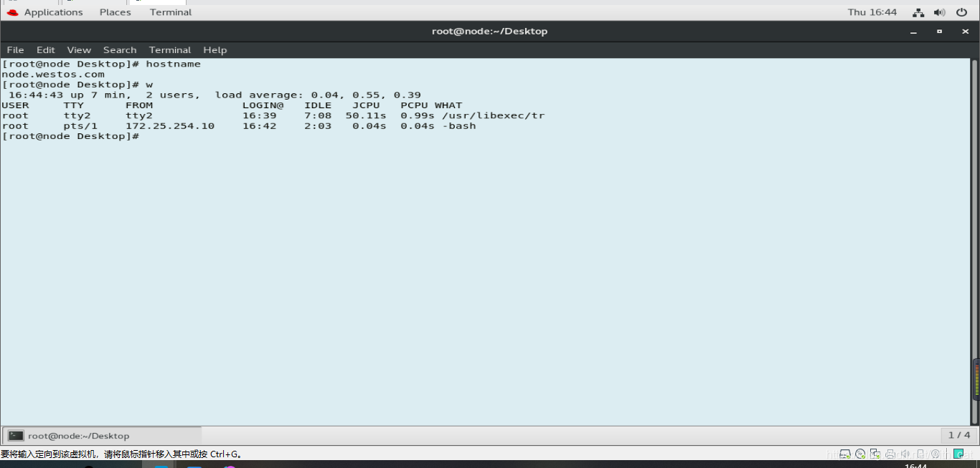Click the LOGIN@ column header
Viewport: 980px width, 468px height.
263,105
